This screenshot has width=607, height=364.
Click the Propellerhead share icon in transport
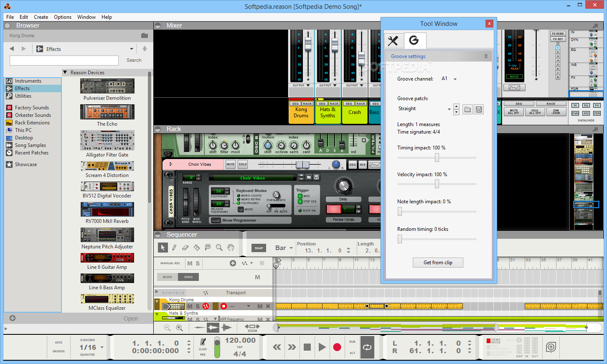(x=551, y=347)
